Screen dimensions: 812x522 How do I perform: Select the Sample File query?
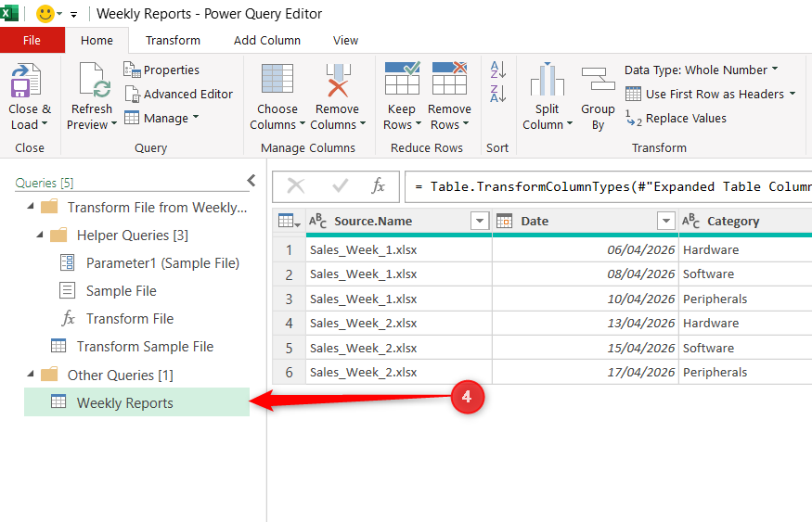tap(109, 291)
